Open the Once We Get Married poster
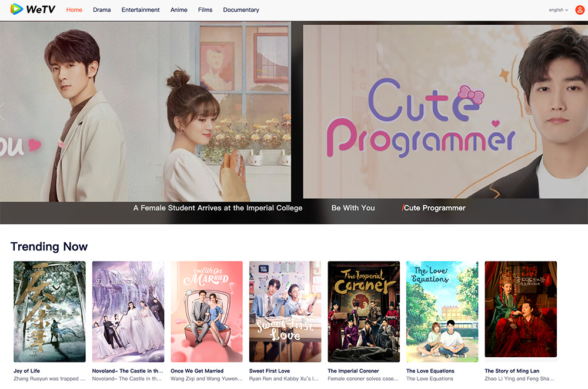 click(x=206, y=311)
